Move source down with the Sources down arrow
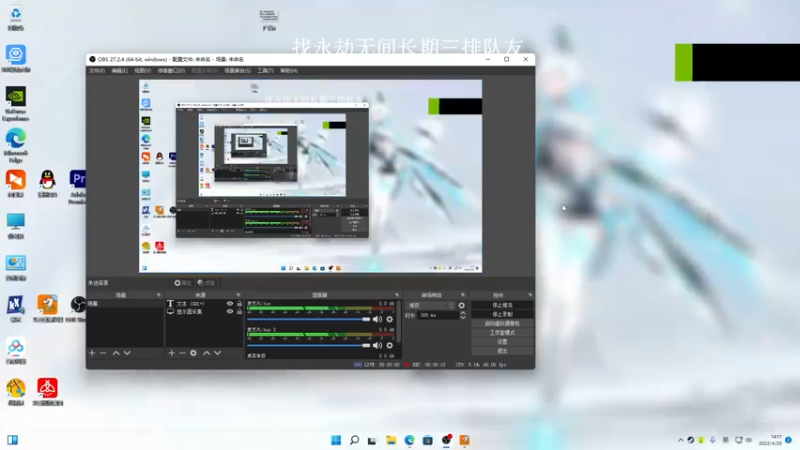800x450 pixels. point(217,353)
